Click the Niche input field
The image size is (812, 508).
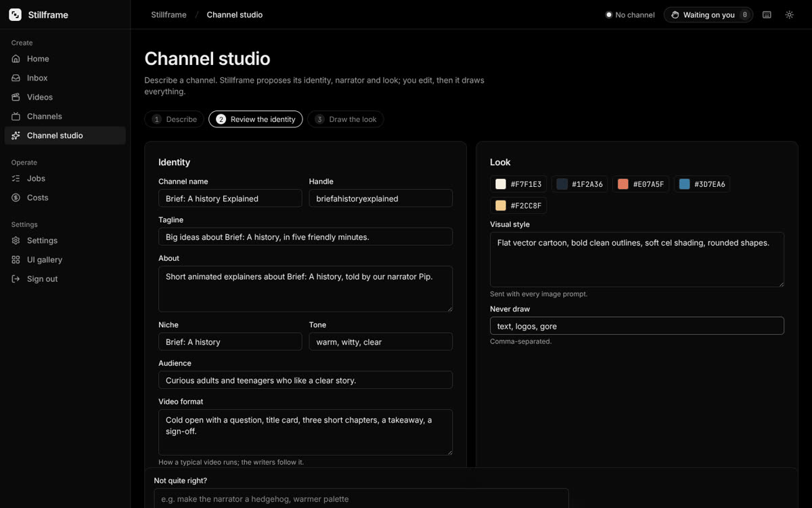click(x=230, y=342)
